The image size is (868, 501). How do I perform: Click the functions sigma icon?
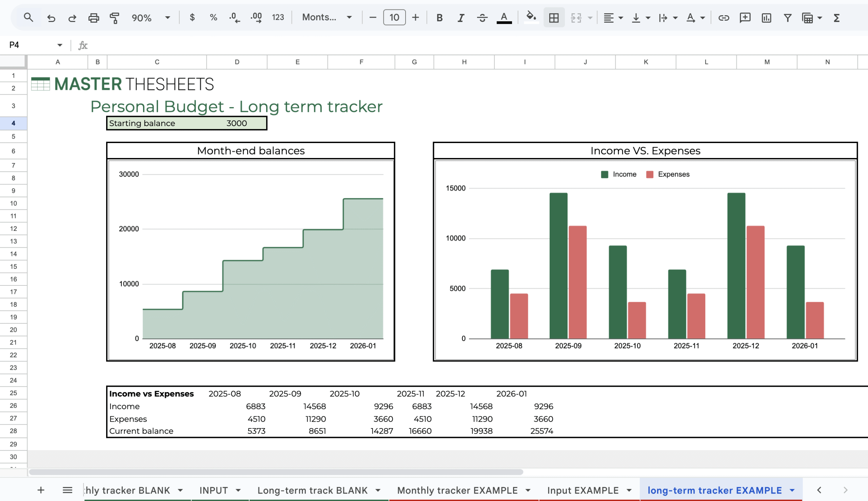pyautogui.click(x=837, y=18)
